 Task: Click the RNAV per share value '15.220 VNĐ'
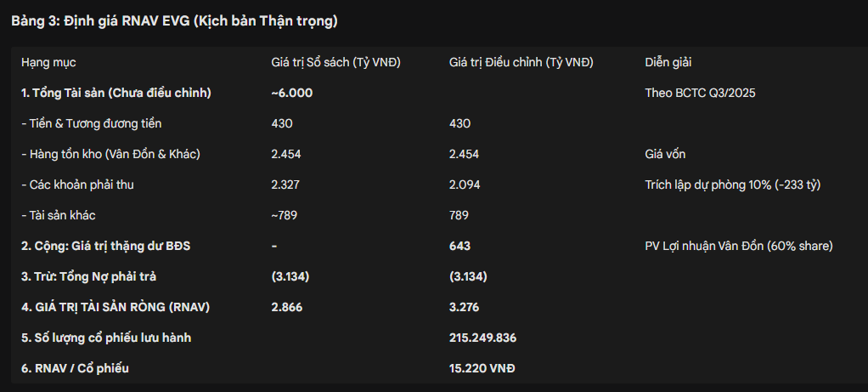pos(482,368)
